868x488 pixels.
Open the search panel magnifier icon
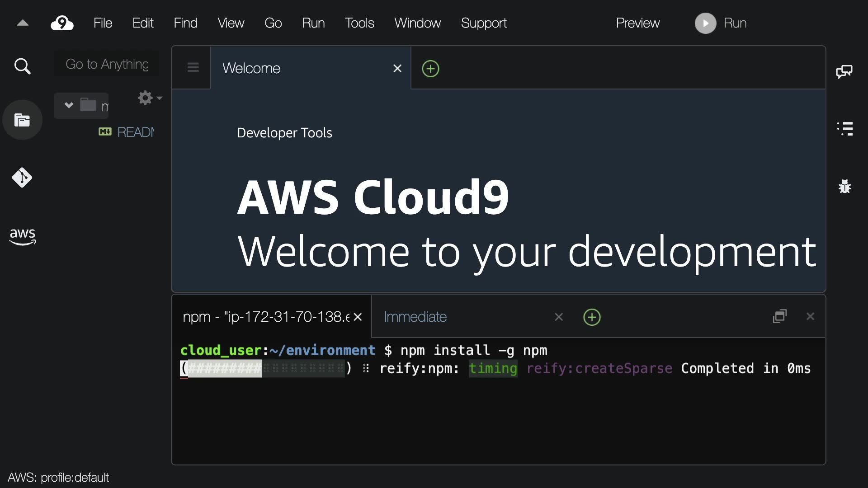coord(22,66)
